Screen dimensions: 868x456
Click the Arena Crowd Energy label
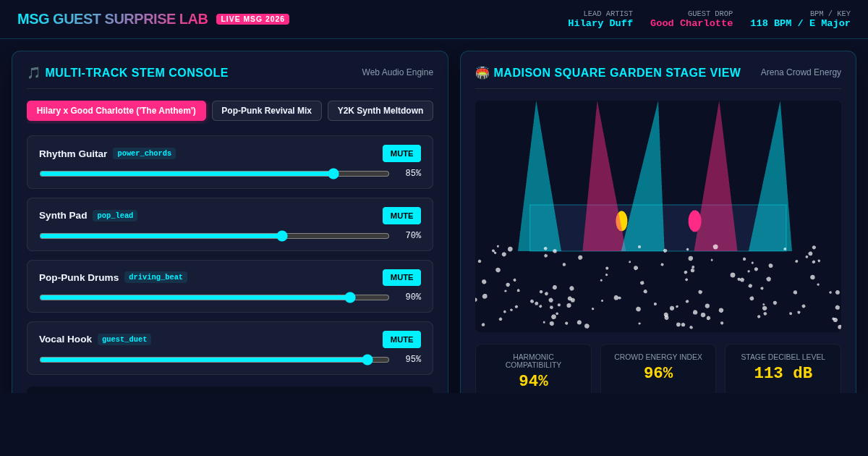801,72
